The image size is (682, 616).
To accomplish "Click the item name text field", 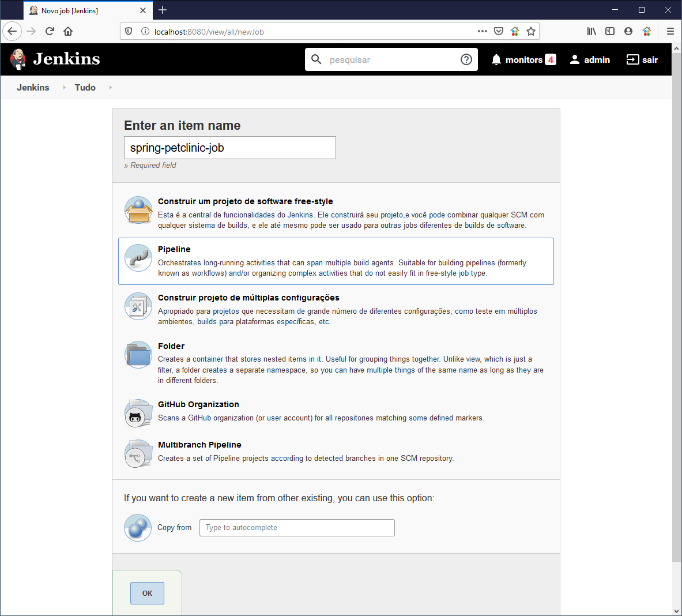I will coord(229,148).
